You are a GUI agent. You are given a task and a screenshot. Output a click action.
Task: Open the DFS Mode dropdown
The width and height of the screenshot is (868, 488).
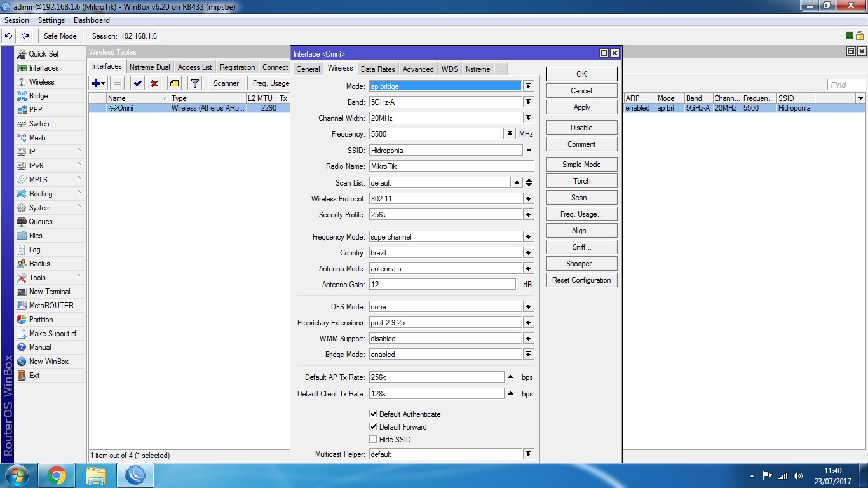click(x=528, y=307)
